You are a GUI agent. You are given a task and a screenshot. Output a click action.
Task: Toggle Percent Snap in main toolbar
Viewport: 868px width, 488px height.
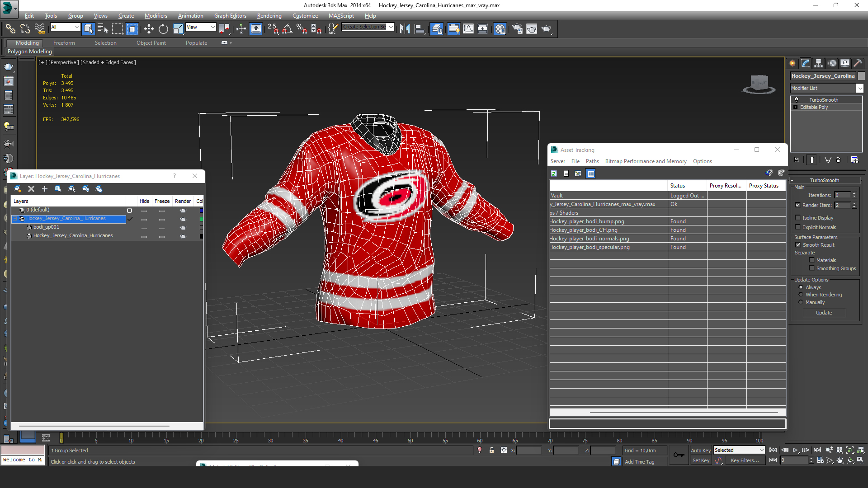point(302,29)
